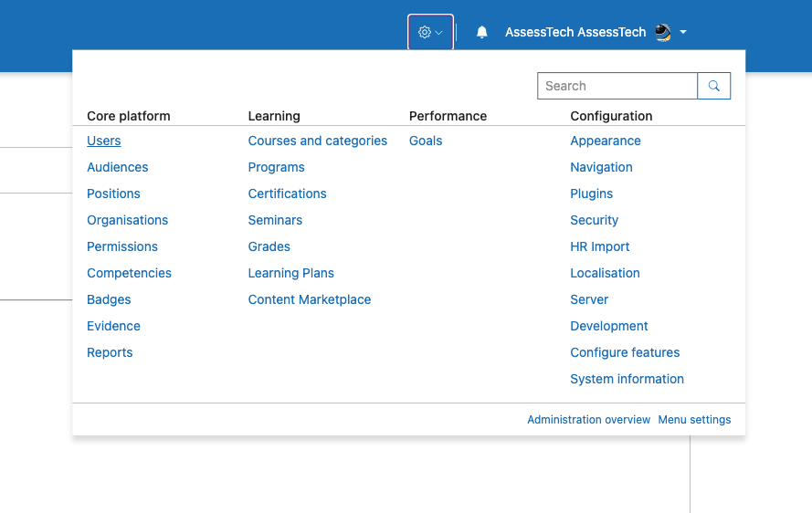Collapse the admin menu chevron
Screen dimensions: 812x513
(438, 33)
